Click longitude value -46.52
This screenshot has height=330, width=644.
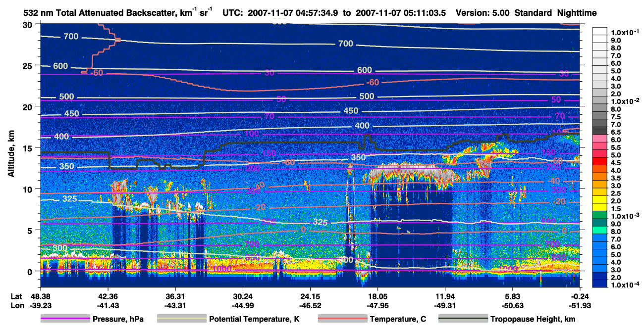pyautogui.click(x=310, y=305)
